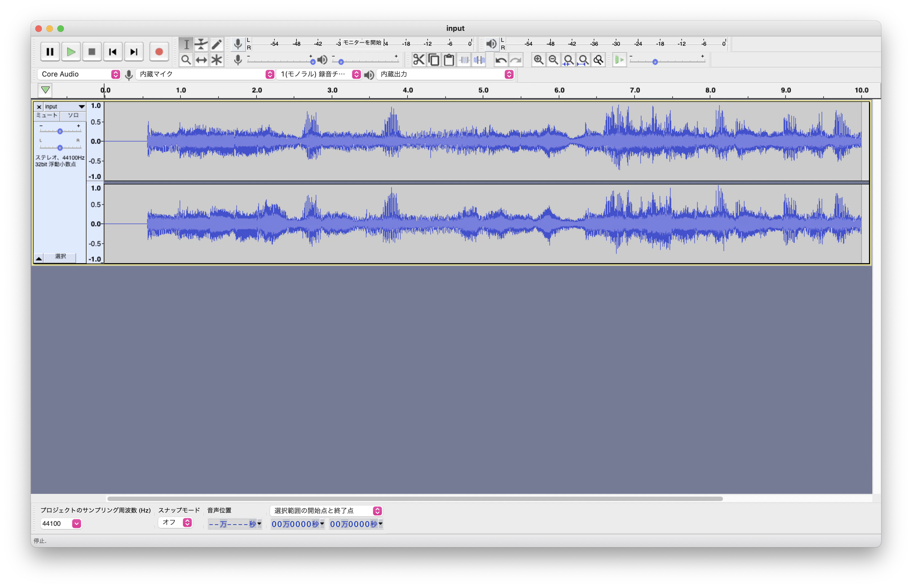912x588 pixels.
Task: Click the Zoom In magnifier
Action: coord(538,60)
